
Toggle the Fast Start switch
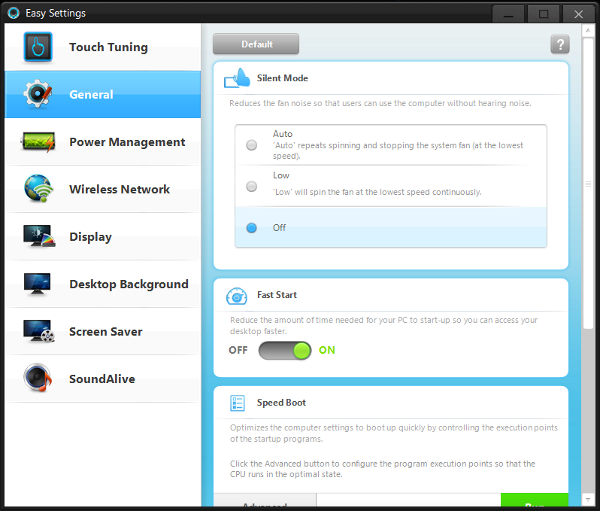coord(285,351)
